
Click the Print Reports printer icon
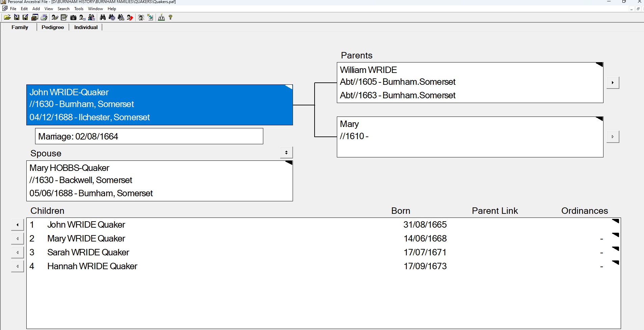click(44, 18)
